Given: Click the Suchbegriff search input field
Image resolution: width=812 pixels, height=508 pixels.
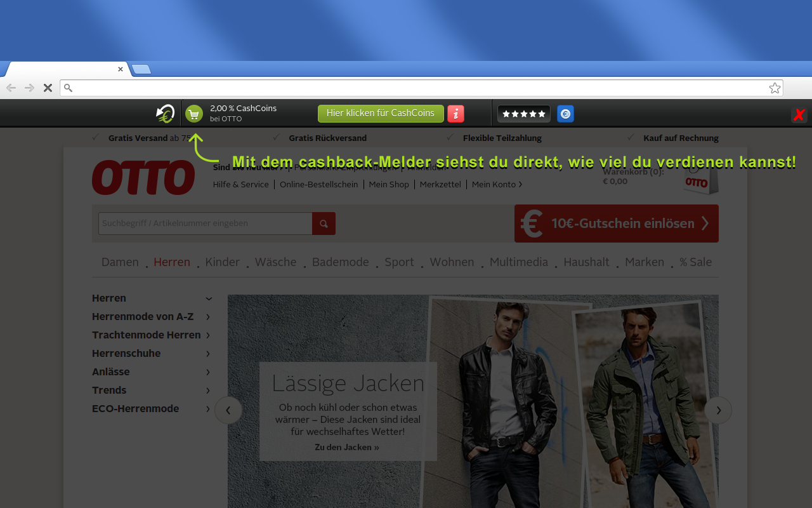Looking at the screenshot, I should (206, 224).
